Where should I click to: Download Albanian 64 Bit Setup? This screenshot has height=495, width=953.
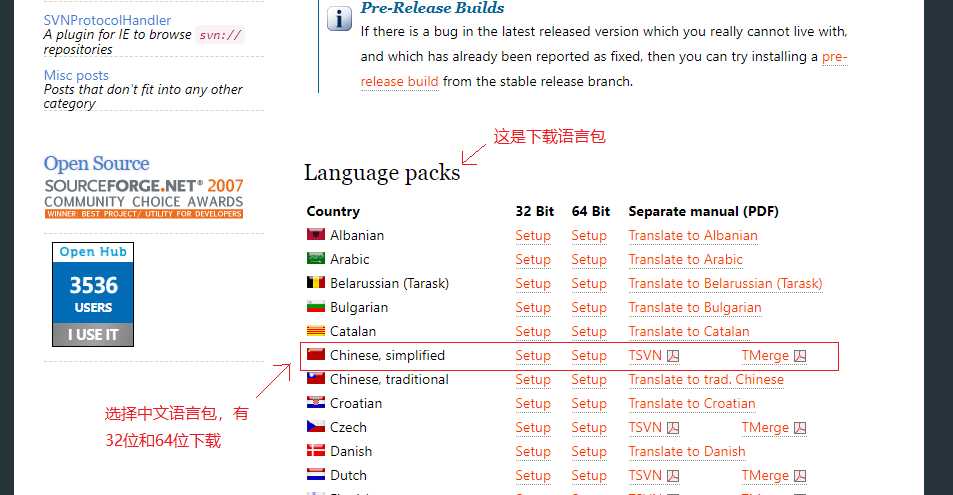(x=589, y=235)
